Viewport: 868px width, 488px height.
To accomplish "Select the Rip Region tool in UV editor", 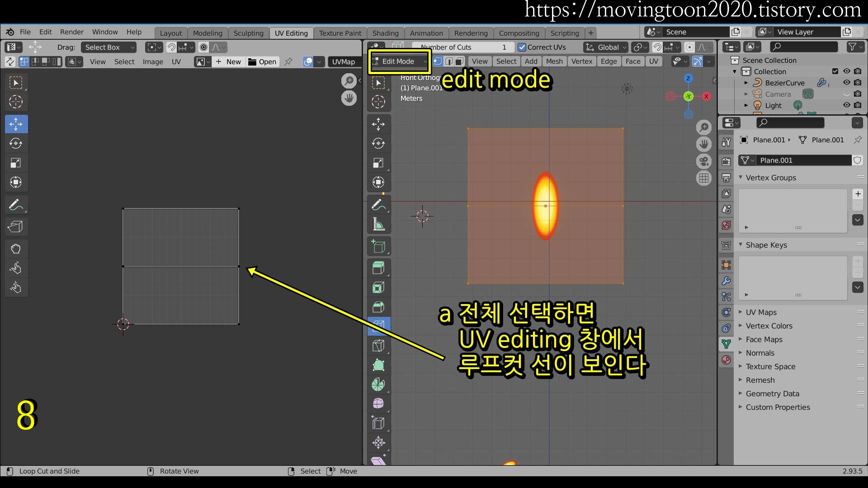I will point(16,226).
